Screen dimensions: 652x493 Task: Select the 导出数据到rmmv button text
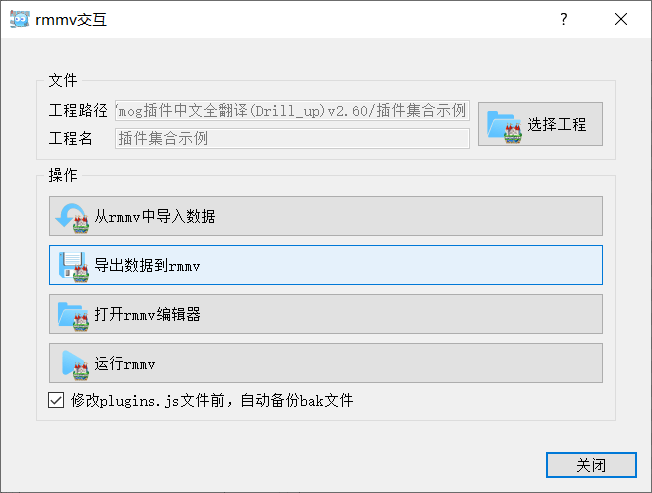[148, 265]
